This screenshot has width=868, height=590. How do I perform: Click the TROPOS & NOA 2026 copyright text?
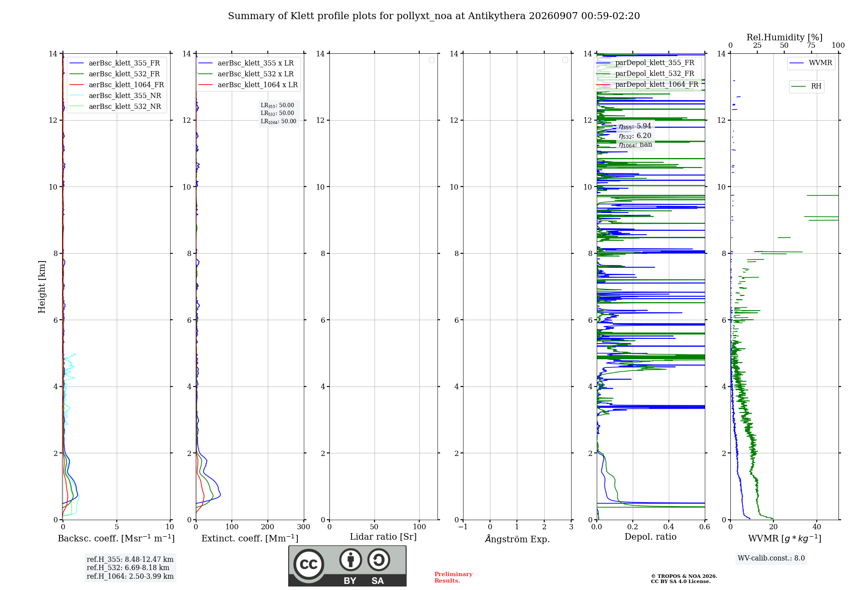(x=684, y=576)
